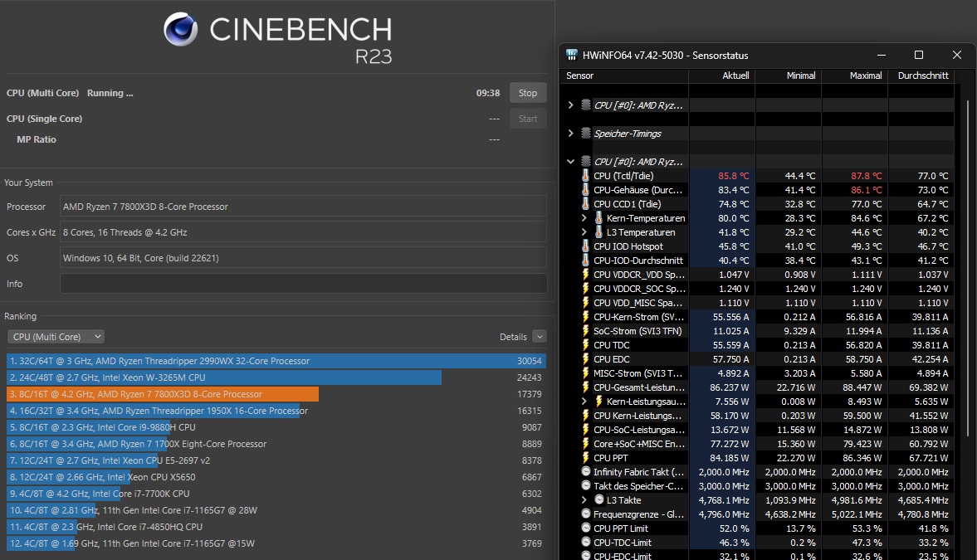The image size is (977, 560).
Task: Collapse the expanded CPU [#0]: AMD Ryz... sensor group
Action: 571,161
